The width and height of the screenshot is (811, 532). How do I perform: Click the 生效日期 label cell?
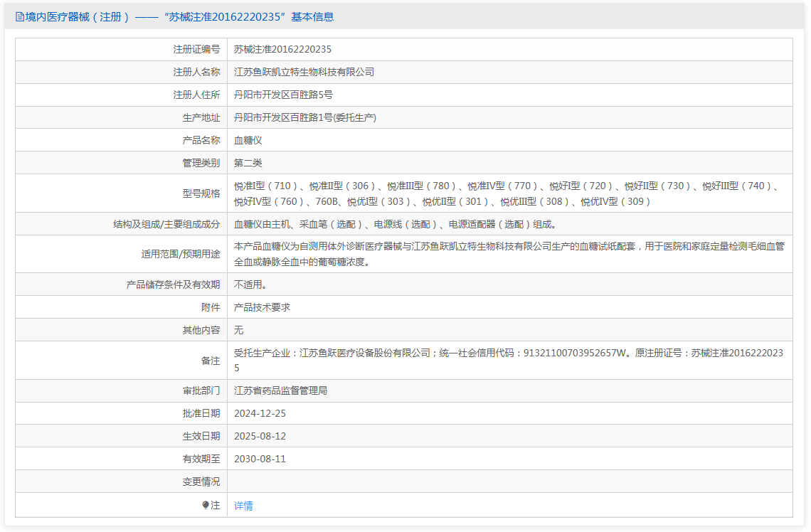click(122, 436)
